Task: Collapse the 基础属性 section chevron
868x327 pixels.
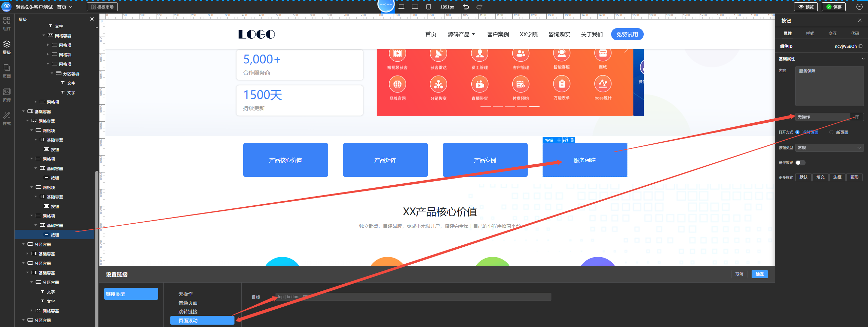Action: pyautogui.click(x=863, y=59)
